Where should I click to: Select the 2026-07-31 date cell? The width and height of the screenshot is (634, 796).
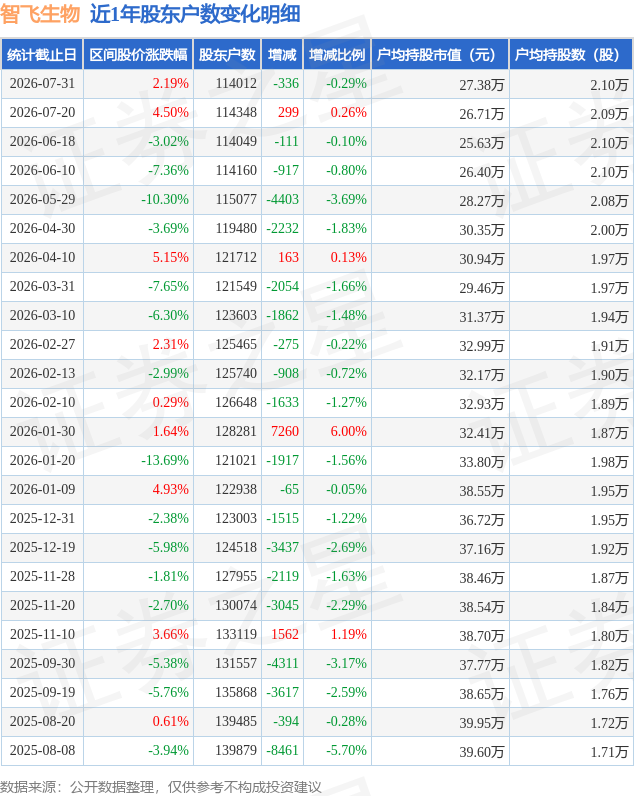(42, 84)
